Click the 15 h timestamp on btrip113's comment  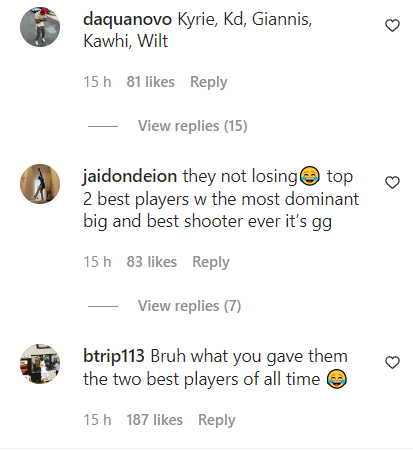pos(97,420)
